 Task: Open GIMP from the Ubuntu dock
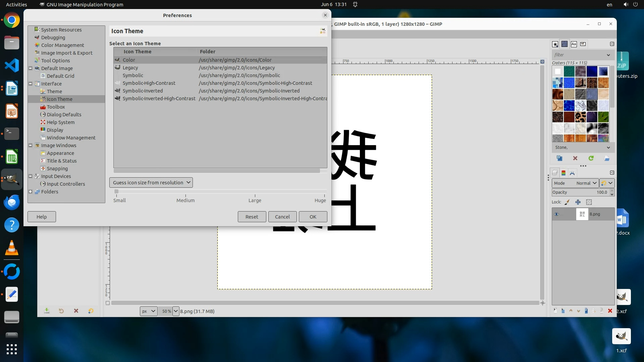(12, 180)
